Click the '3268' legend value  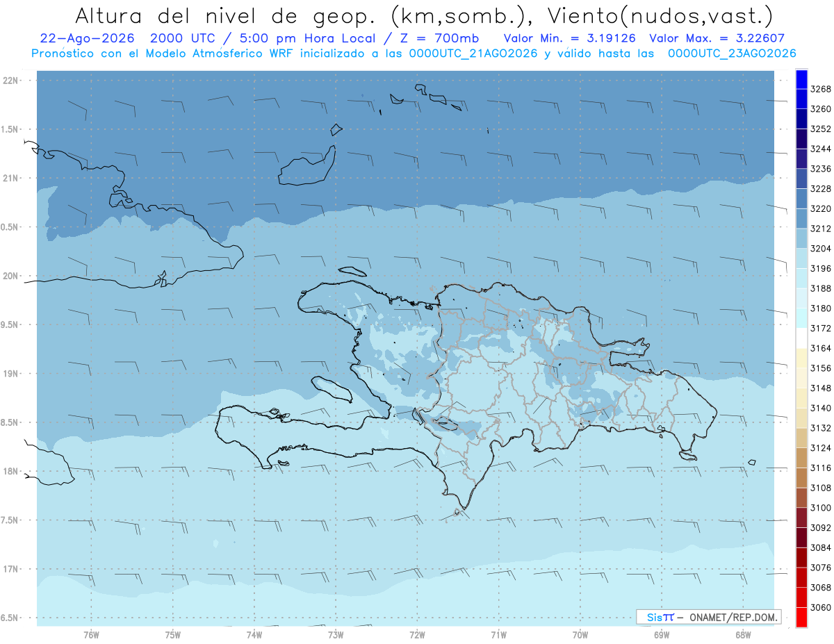821,89
